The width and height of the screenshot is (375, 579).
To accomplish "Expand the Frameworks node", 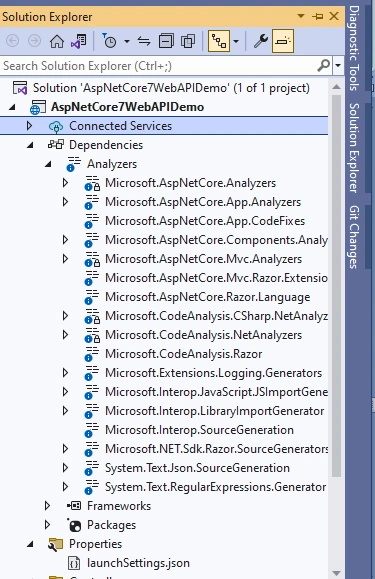I will click(x=48, y=506).
